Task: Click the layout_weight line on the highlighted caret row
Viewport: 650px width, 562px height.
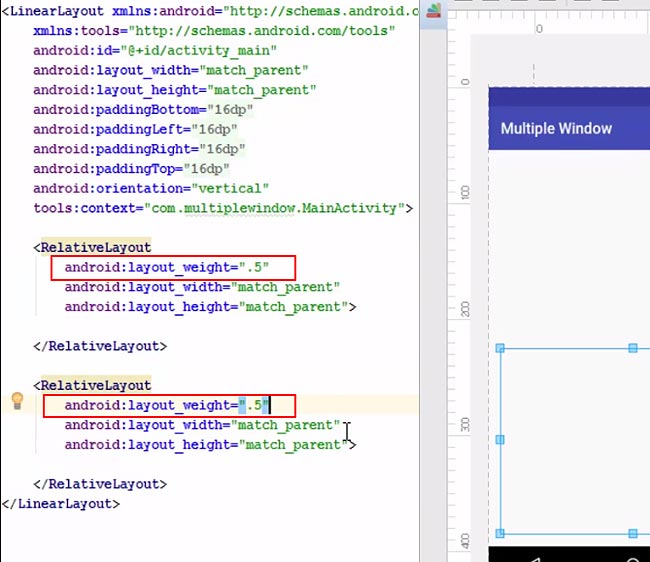Action: coord(167,405)
